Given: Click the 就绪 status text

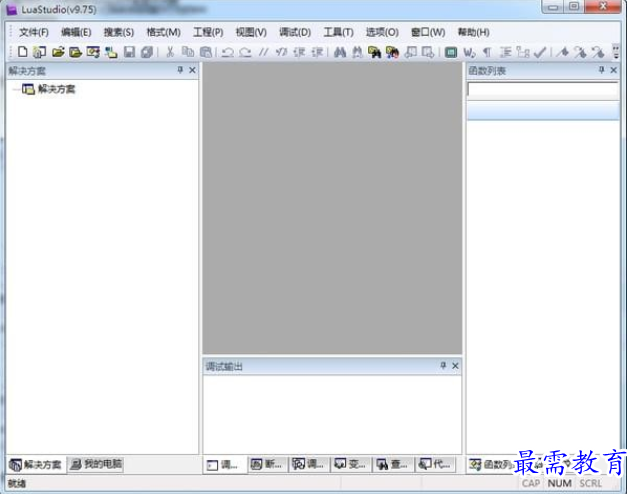Looking at the screenshot, I should pyautogui.click(x=17, y=483).
